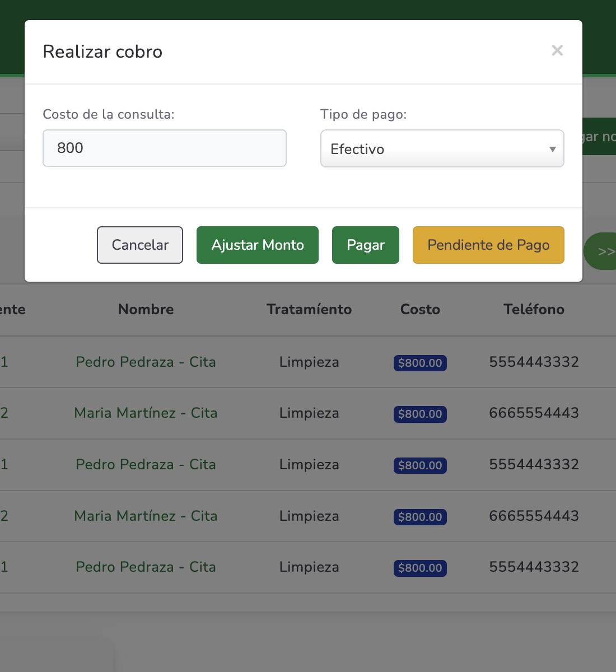Click the $800.00 badge in last row
The height and width of the screenshot is (672, 616).
coord(420,568)
